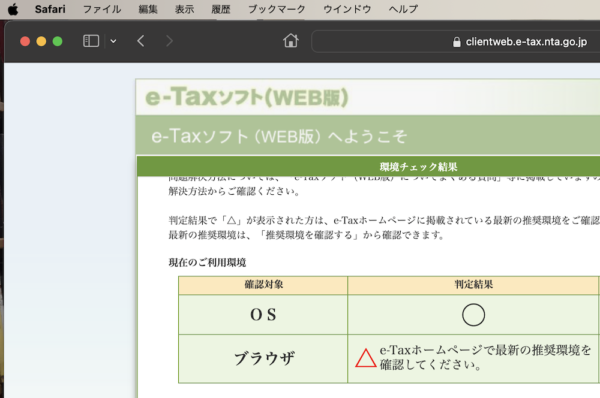600x398 pixels.
Task: Close the Safari window with red button
Action: pyautogui.click(x=25, y=41)
